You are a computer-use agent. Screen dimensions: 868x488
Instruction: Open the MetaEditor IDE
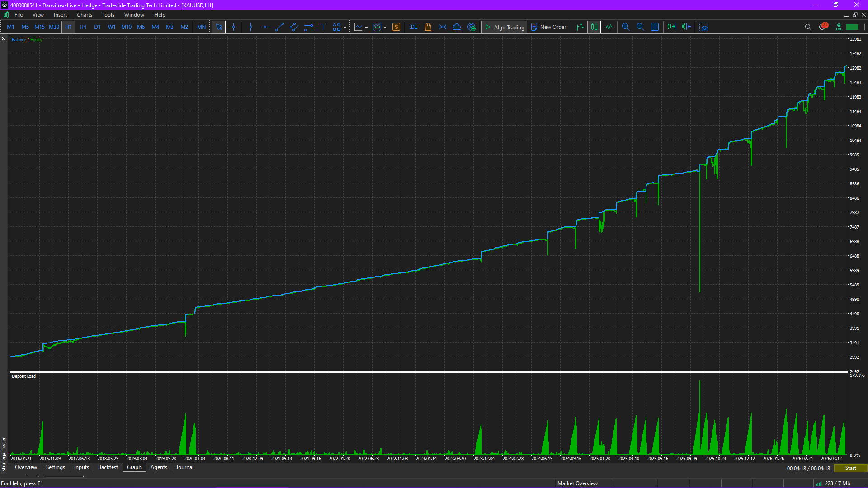pos(413,27)
